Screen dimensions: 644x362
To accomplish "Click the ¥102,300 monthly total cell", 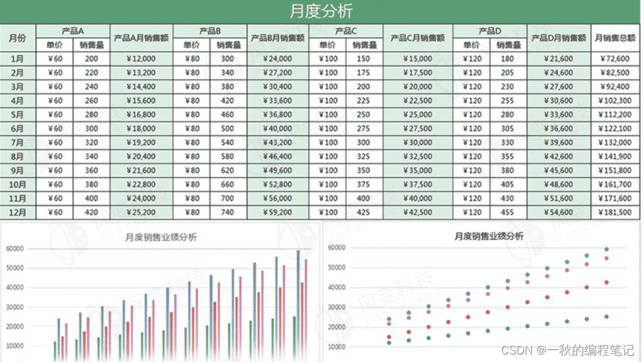I will (x=615, y=101).
